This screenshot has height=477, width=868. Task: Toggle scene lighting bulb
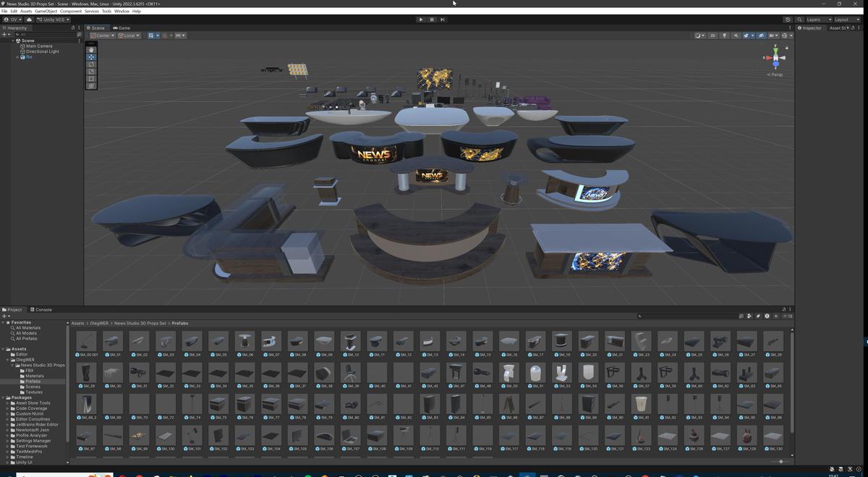point(724,35)
